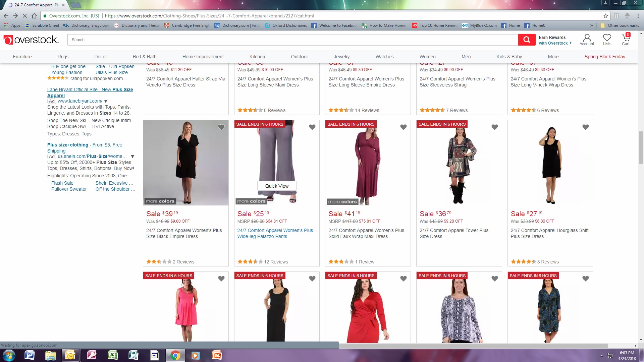Open Oxford Dictionaries bookmark
The width and height of the screenshot is (644, 362).
pos(286,25)
